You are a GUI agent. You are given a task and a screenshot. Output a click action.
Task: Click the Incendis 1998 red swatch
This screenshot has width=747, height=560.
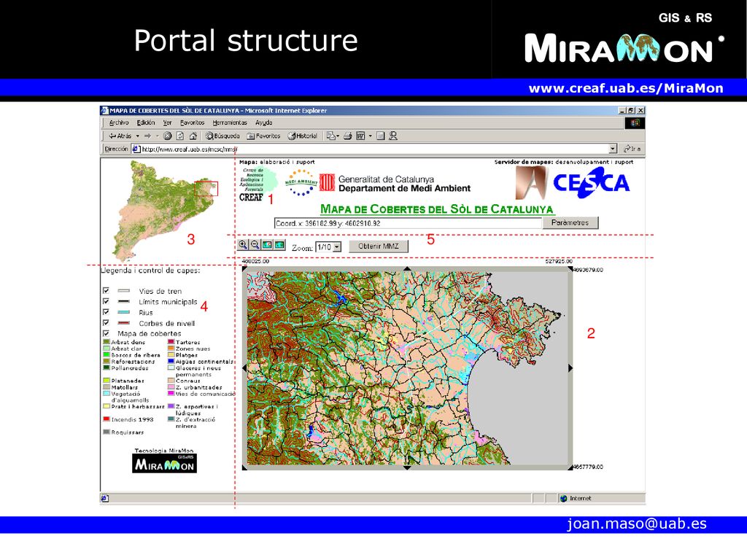107,419
